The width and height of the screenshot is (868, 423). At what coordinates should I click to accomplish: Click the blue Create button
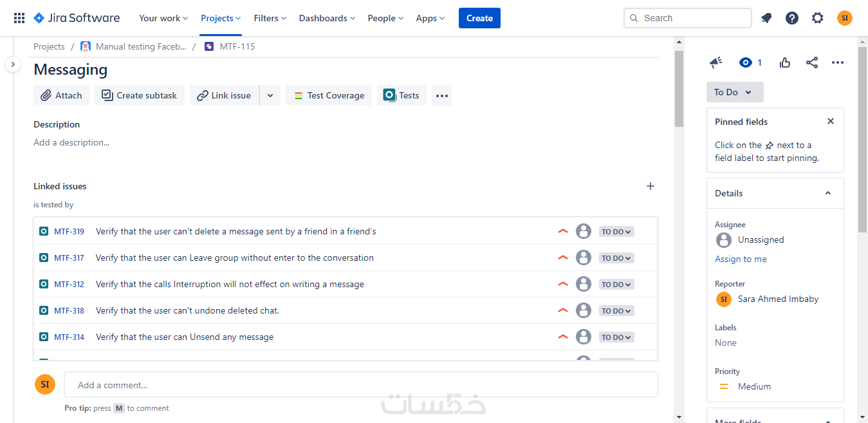click(x=479, y=18)
